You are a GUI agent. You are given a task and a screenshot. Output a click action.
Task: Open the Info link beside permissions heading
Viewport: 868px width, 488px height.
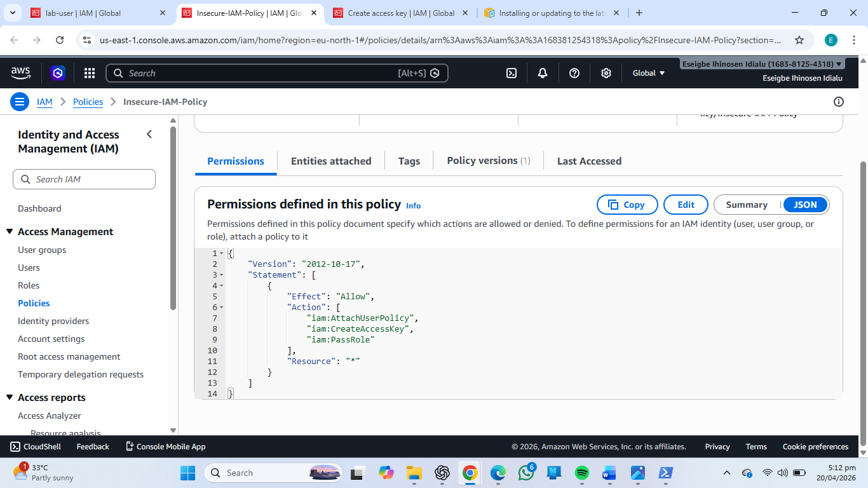[x=414, y=205]
